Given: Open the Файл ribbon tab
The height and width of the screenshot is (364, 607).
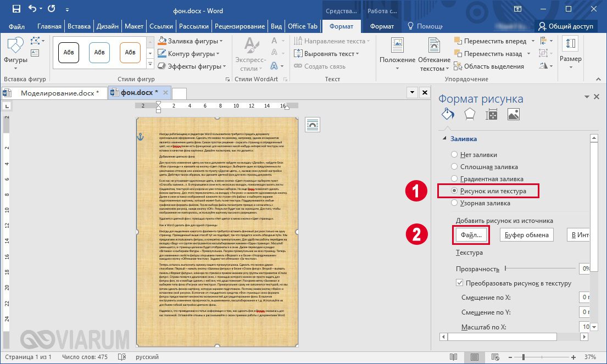Looking at the screenshot, I should pyautogui.click(x=16, y=26).
